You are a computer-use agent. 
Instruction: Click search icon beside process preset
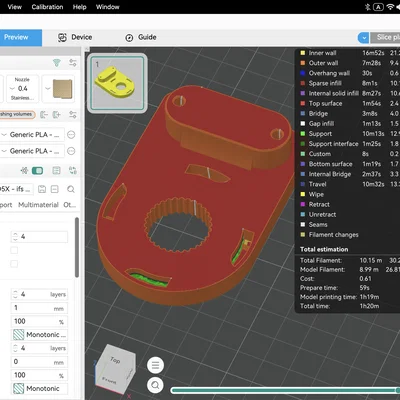tap(71, 189)
